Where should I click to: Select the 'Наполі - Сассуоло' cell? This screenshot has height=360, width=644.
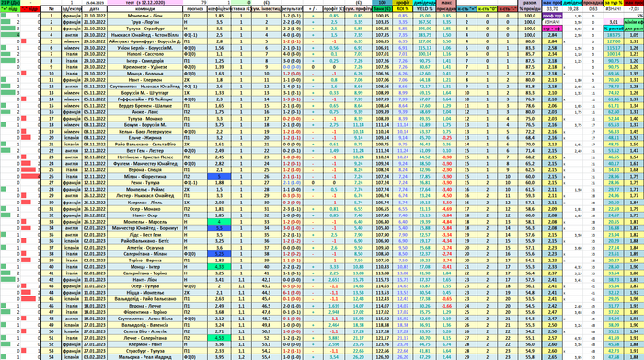pyautogui.click(x=145, y=54)
